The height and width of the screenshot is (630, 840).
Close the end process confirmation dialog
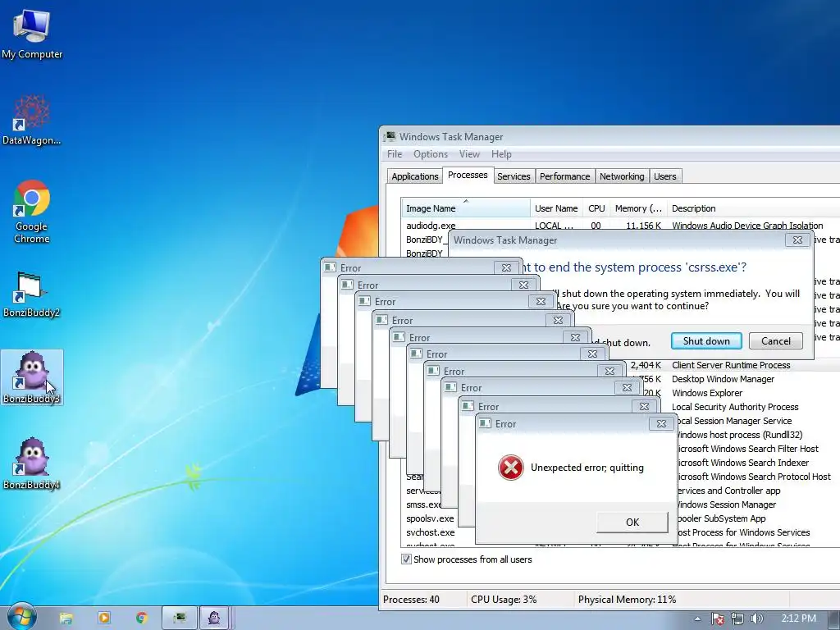[x=797, y=240]
